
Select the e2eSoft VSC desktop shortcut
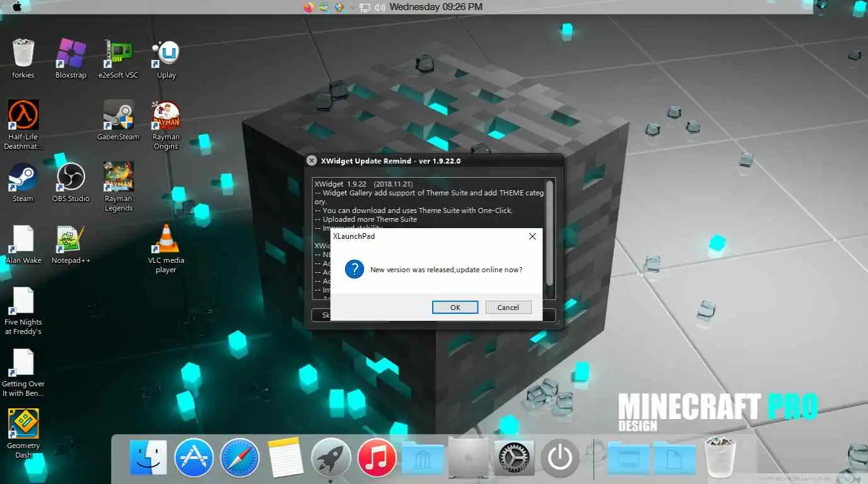[x=118, y=59]
